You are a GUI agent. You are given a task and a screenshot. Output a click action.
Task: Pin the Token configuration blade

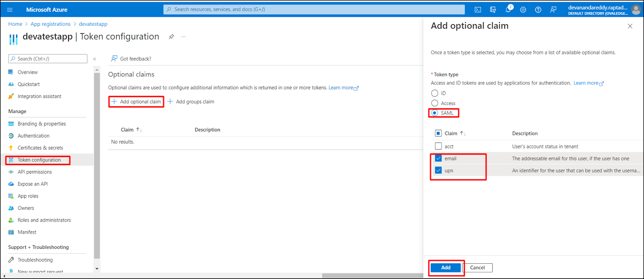171,37
